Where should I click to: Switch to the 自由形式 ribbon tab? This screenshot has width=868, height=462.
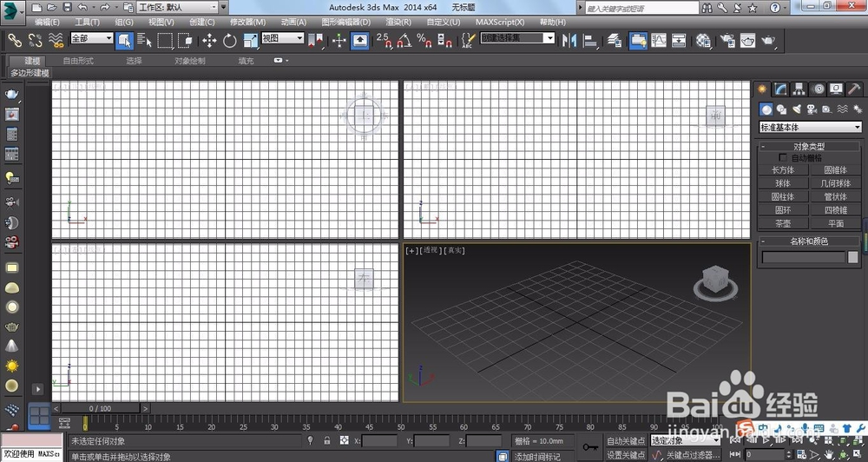coord(78,61)
